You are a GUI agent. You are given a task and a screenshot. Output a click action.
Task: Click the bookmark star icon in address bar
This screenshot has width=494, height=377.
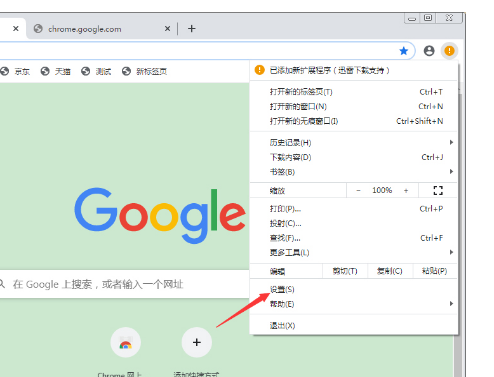404,51
